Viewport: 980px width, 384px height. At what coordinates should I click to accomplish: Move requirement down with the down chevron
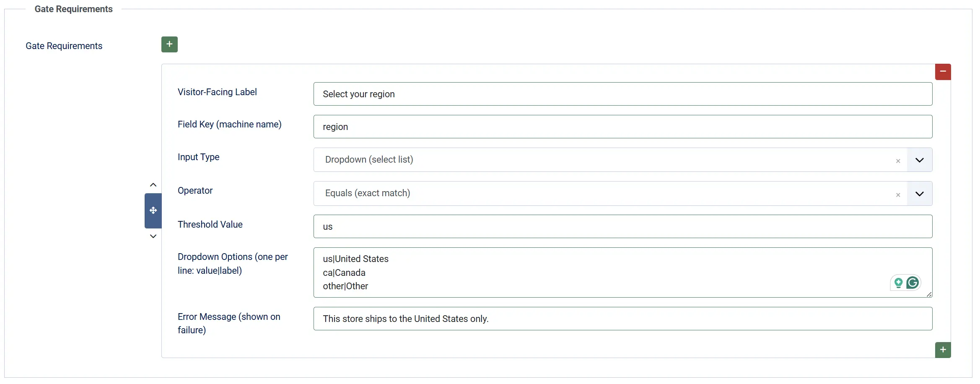pos(153,236)
